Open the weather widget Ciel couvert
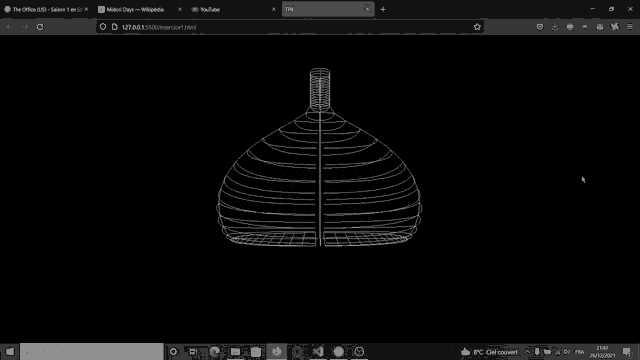640x360 pixels. (489, 352)
